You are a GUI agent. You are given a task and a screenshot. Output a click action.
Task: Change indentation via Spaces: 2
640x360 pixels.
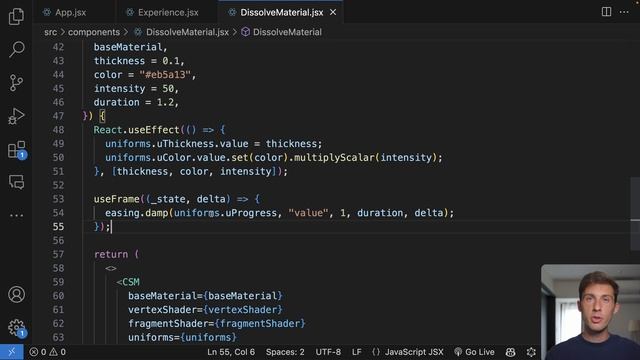point(285,352)
